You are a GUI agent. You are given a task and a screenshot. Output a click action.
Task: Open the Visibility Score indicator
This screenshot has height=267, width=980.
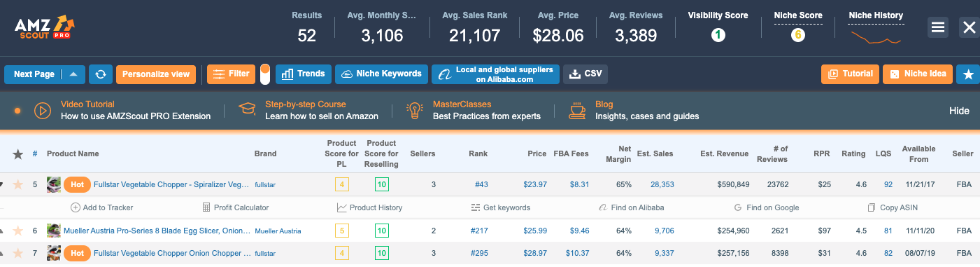[x=718, y=35]
